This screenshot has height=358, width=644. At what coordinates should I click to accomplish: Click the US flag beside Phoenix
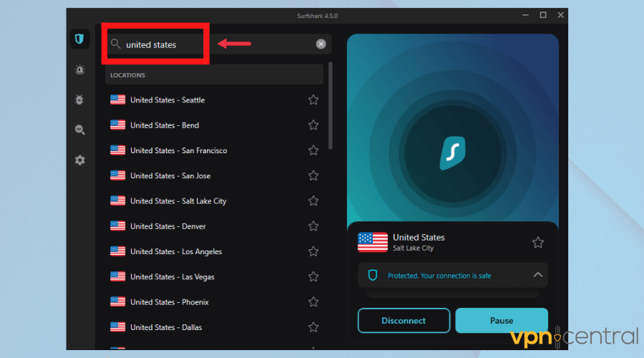[x=118, y=301]
